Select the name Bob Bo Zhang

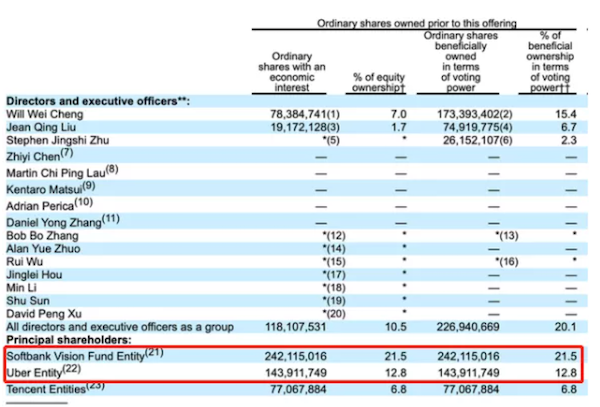(42, 236)
